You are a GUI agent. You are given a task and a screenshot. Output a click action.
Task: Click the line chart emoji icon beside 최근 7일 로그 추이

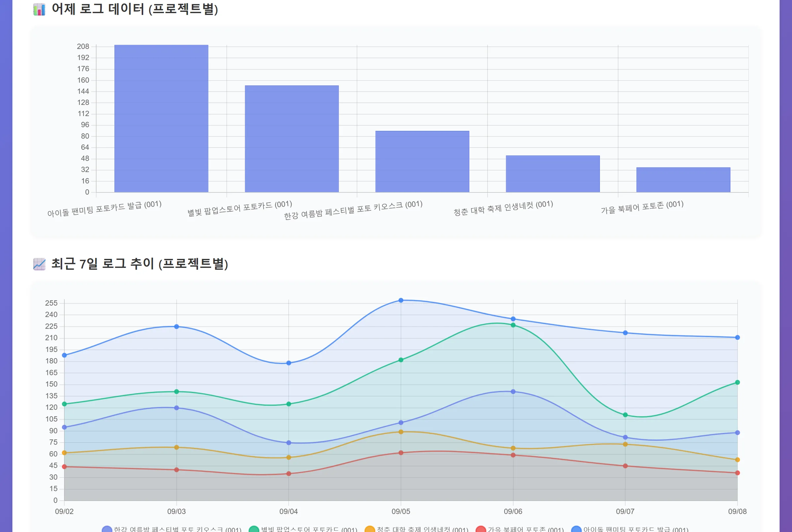click(39, 264)
